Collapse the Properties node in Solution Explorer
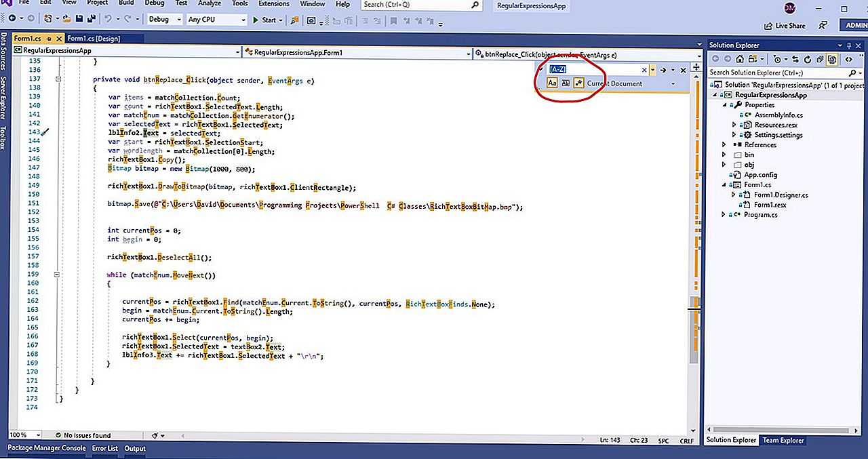 click(x=724, y=105)
